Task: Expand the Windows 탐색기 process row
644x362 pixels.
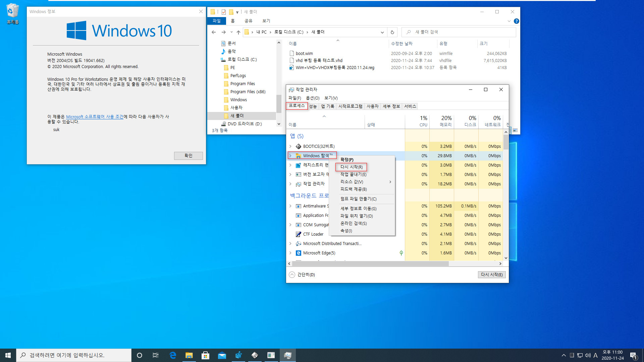Action: [290, 156]
